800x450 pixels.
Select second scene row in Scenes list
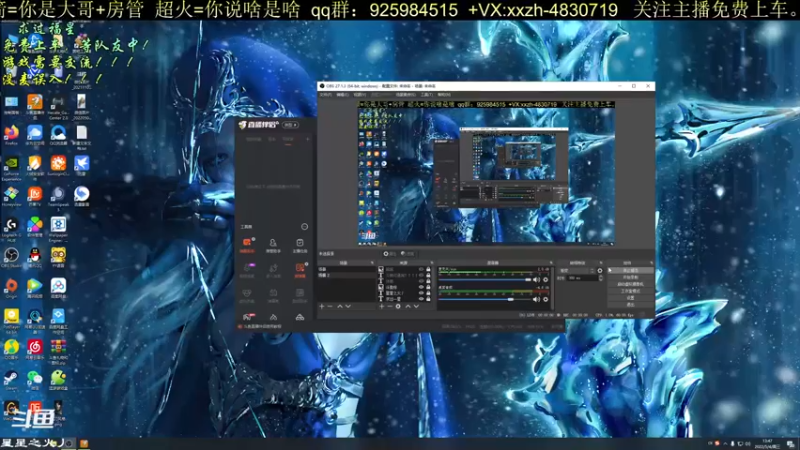coord(347,275)
